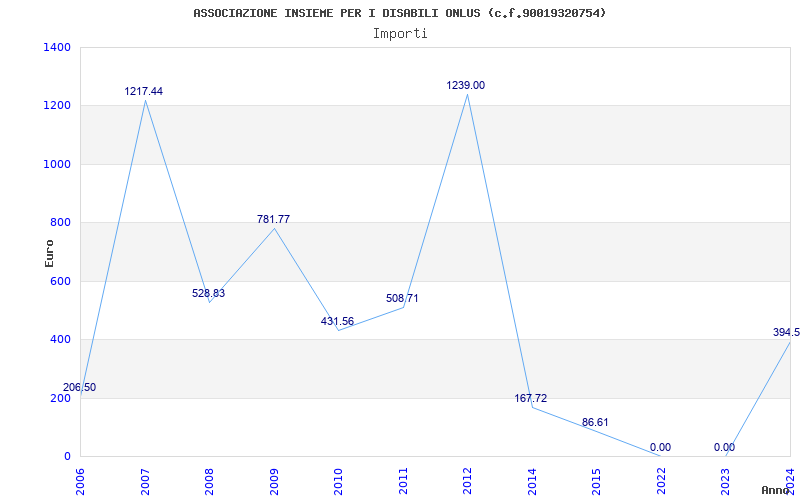
Task: Click the 600 y-axis value
Action: 61,281
